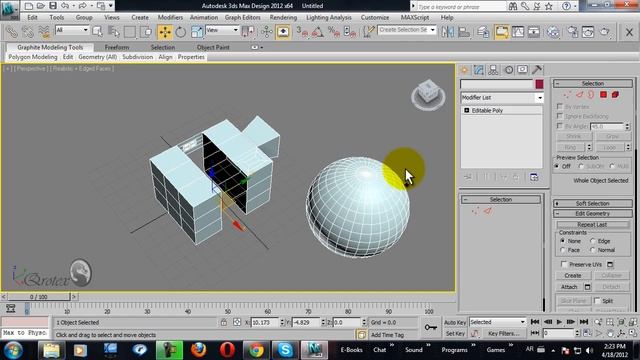The width and height of the screenshot is (640, 360).
Task: Select Polygon sub-object level icon
Action: 603,95
